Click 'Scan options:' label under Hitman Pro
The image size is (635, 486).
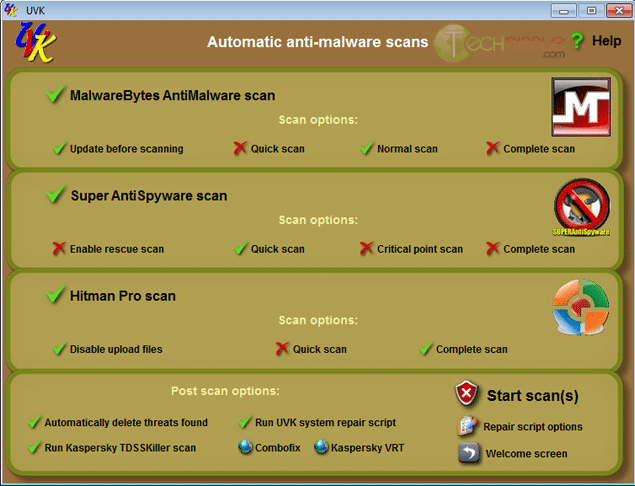(318, 320)
